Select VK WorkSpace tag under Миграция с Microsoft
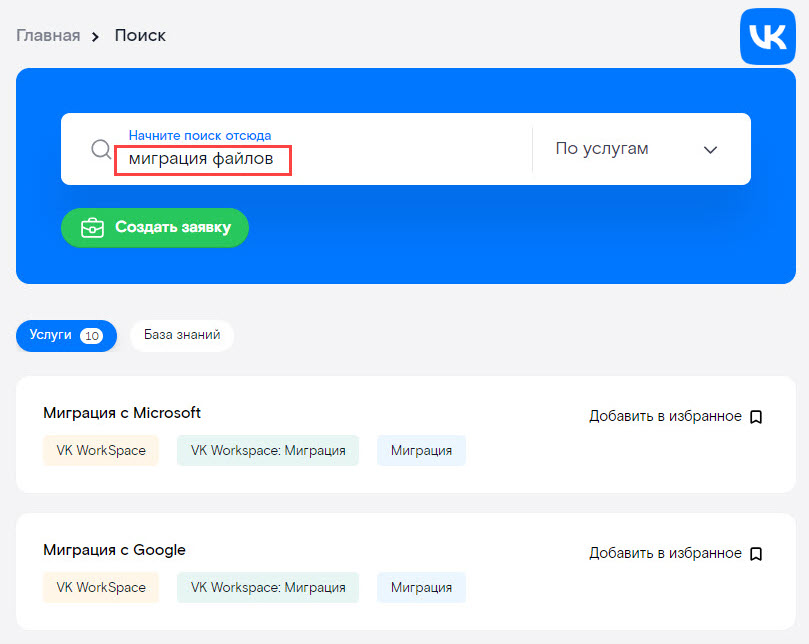Image resolution: width=809 pixels, height=644 pixels. (101, 450)
